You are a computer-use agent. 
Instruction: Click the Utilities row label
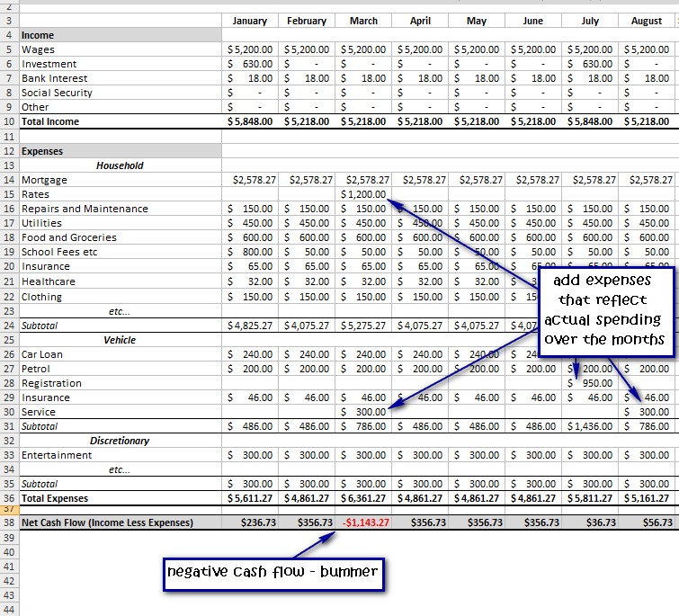click(x=41, y=223)
